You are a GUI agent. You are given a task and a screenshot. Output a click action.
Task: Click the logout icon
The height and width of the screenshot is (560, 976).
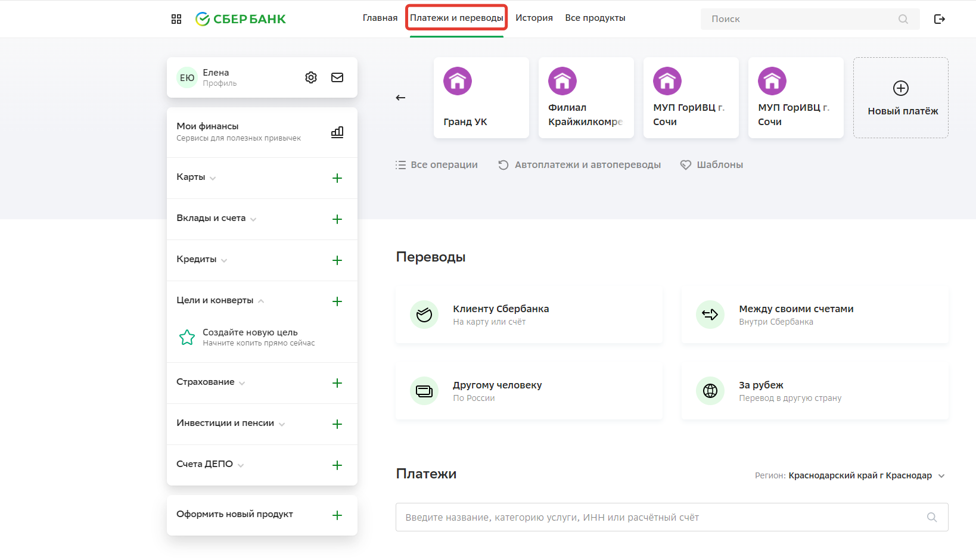coord(940,19)
